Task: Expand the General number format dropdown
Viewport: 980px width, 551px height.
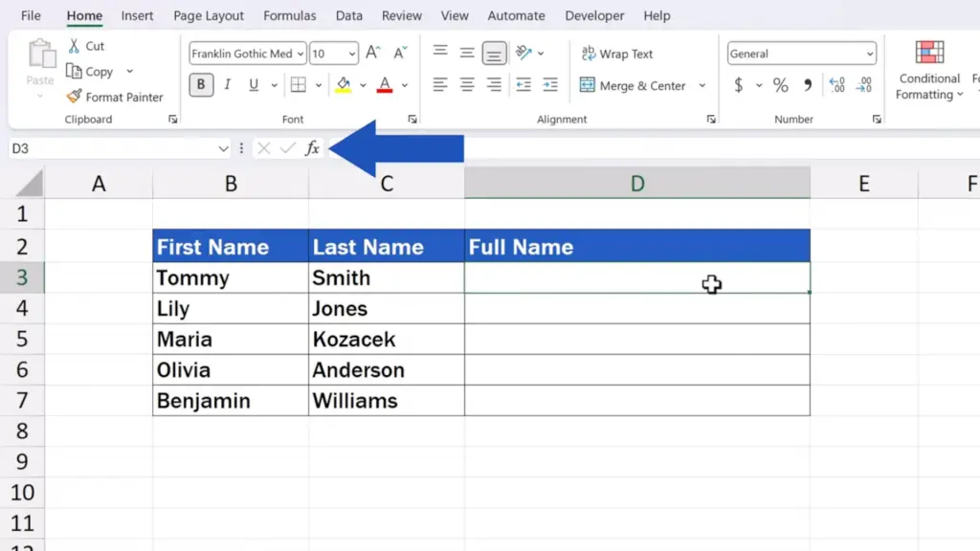Action: [869, 54]
